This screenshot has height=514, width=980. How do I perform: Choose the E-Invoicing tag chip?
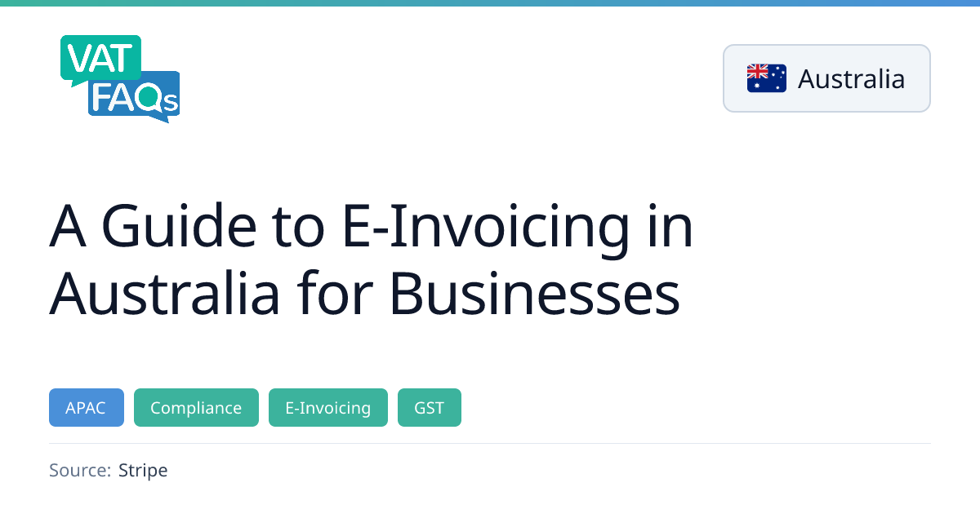pos(327,408)
